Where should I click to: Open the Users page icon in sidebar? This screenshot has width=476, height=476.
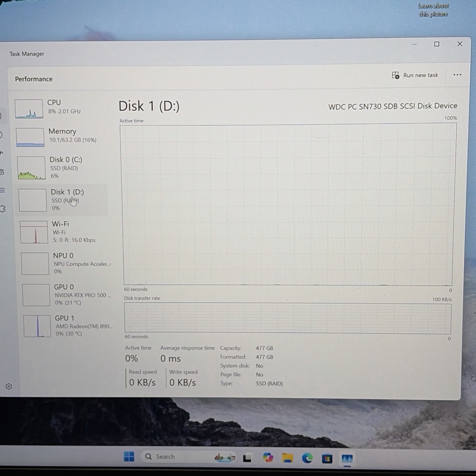click(x=2, y=172)
